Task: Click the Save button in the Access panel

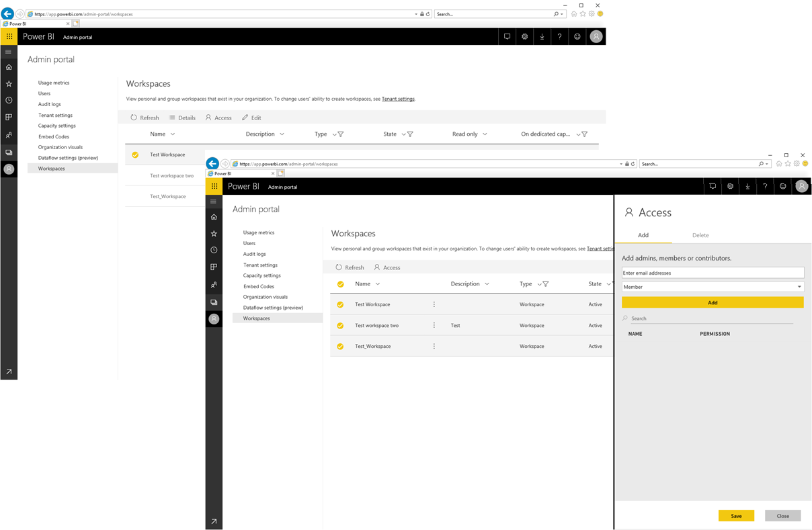Action: (x=736, y=515)
